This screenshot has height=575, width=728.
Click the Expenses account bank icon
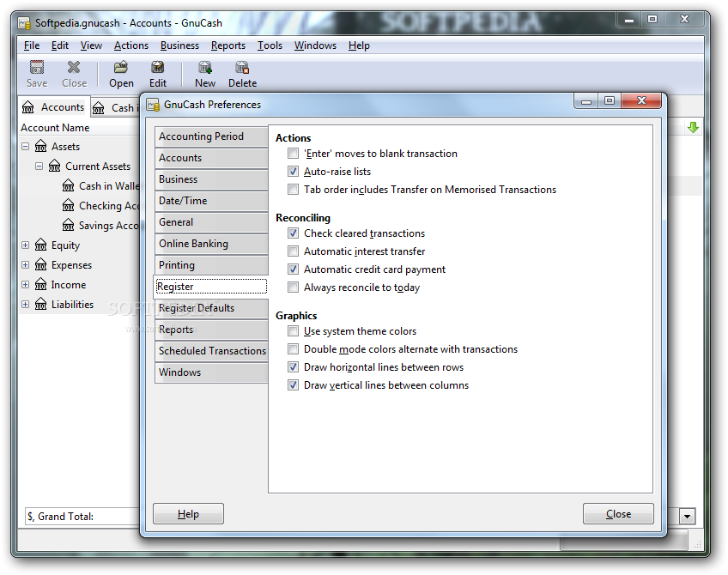pos(41,264)
